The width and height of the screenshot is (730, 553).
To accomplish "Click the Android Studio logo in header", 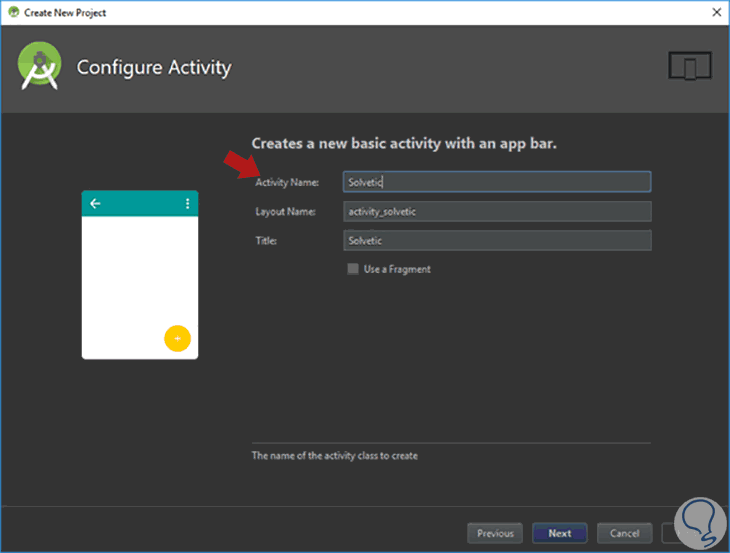I will (x=40, y=68).
